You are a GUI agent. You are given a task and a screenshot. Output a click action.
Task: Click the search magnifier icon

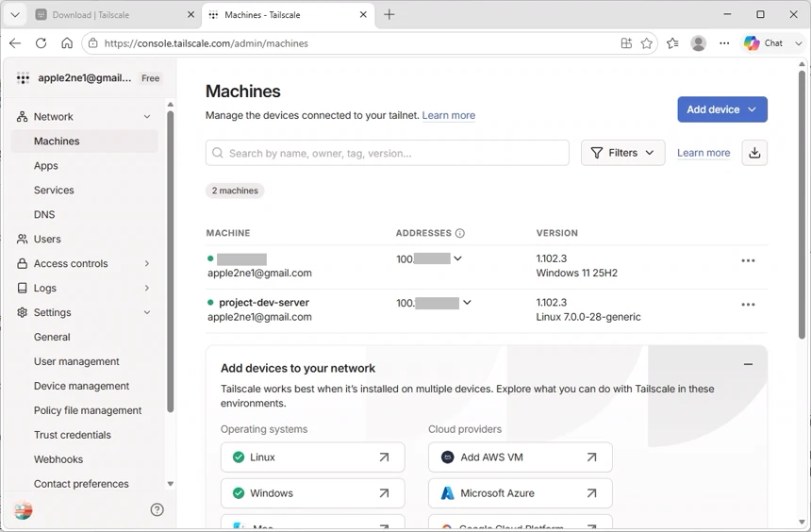pyautogui.click(x=218, y=153)
